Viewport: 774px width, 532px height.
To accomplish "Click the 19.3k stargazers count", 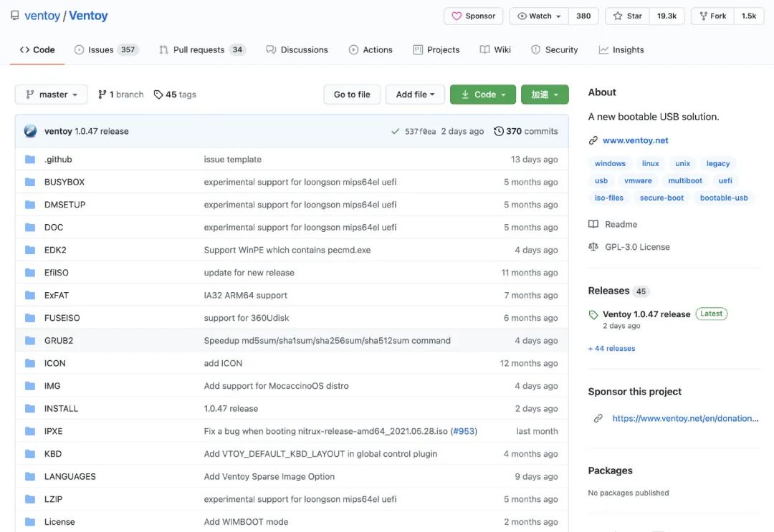I will point(667,16).
